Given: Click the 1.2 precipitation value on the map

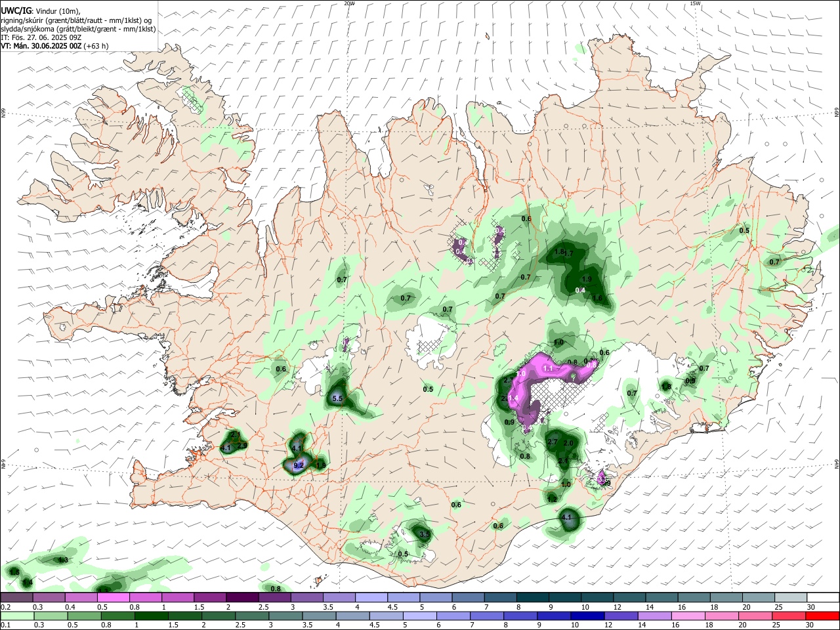Looking at the screenshot, I should pyautogui.click(x=552, y=499).
